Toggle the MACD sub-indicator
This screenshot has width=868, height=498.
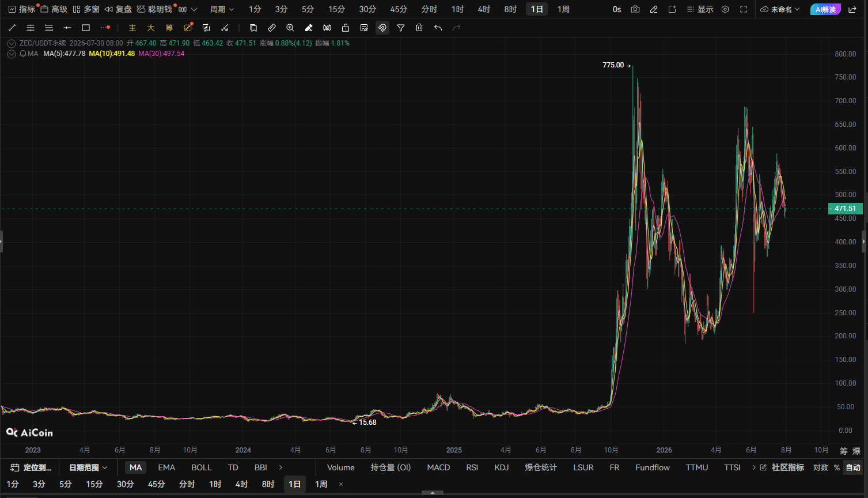(x=438, y=467)
